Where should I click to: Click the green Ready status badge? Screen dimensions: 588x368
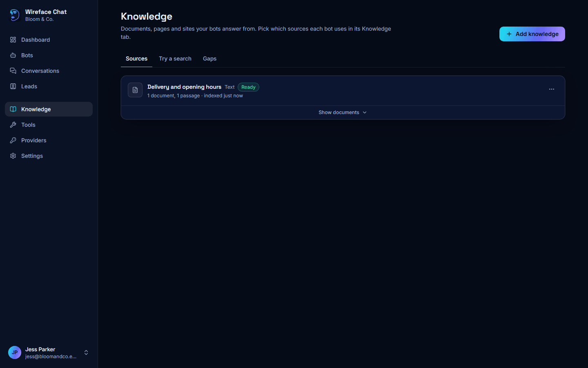tap(248, 87)
